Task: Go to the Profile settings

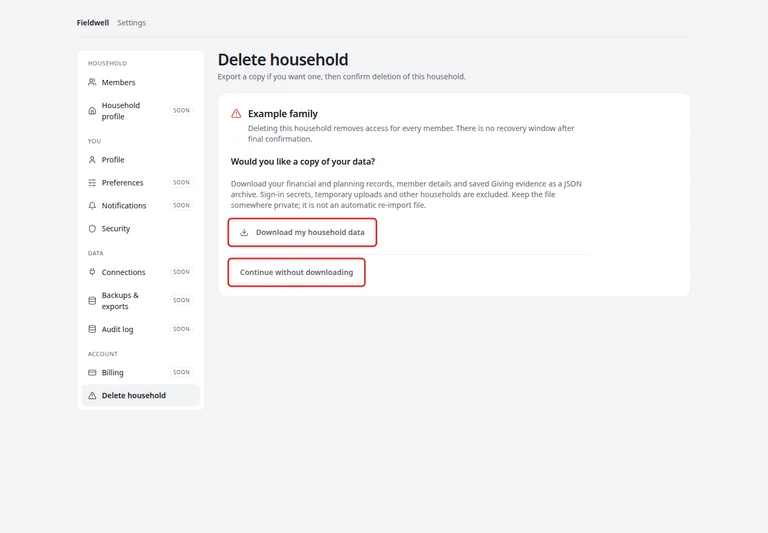Action: point(141,160)
